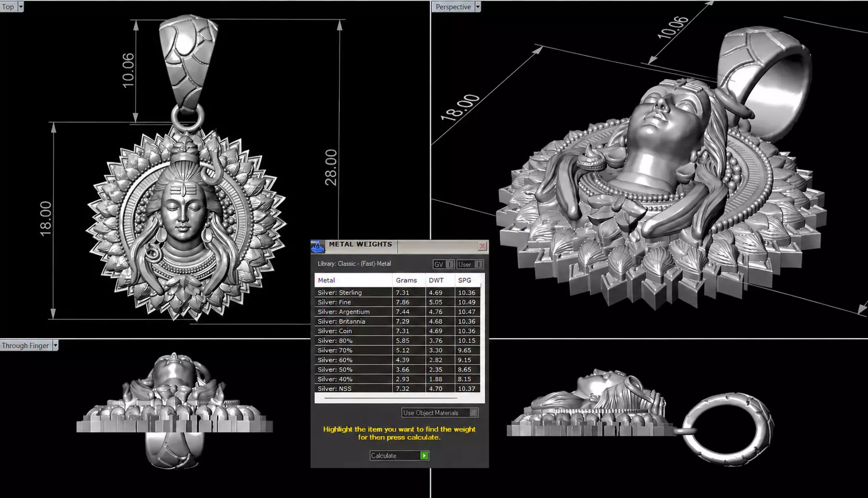Select the Silver: 60% row
The width and height of the screenshot is (868, 498).
tap(398, 360)
